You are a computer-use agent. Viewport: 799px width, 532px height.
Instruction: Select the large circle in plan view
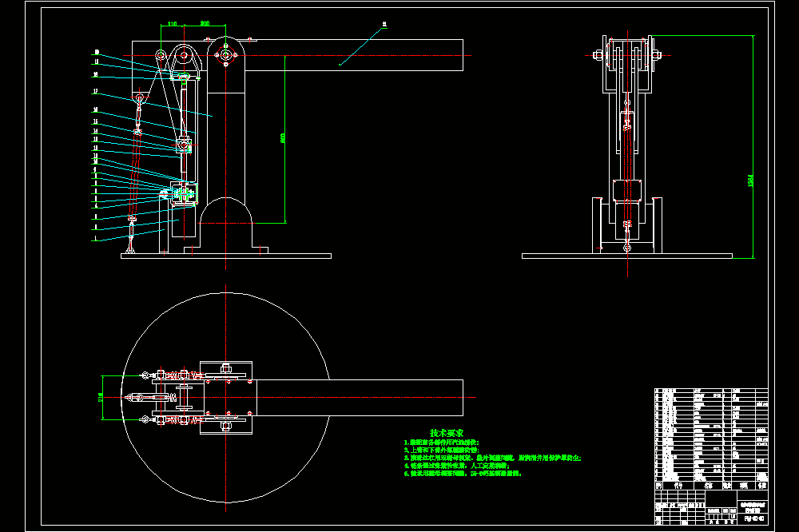pos(226,398)
